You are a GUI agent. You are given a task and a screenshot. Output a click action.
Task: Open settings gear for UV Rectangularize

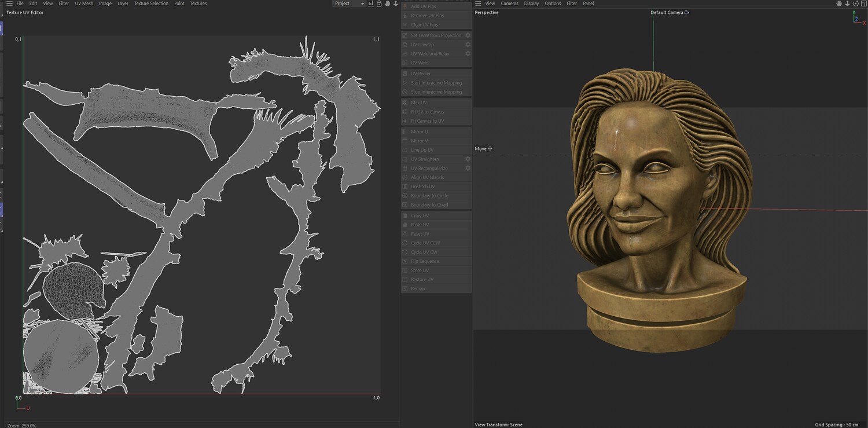point(468,169)
